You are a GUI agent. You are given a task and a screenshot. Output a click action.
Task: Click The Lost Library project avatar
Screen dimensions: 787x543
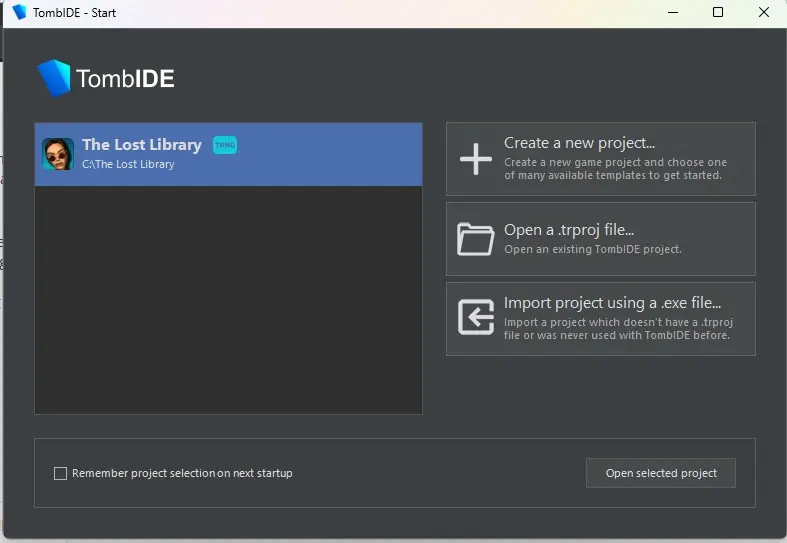[58, 154]
